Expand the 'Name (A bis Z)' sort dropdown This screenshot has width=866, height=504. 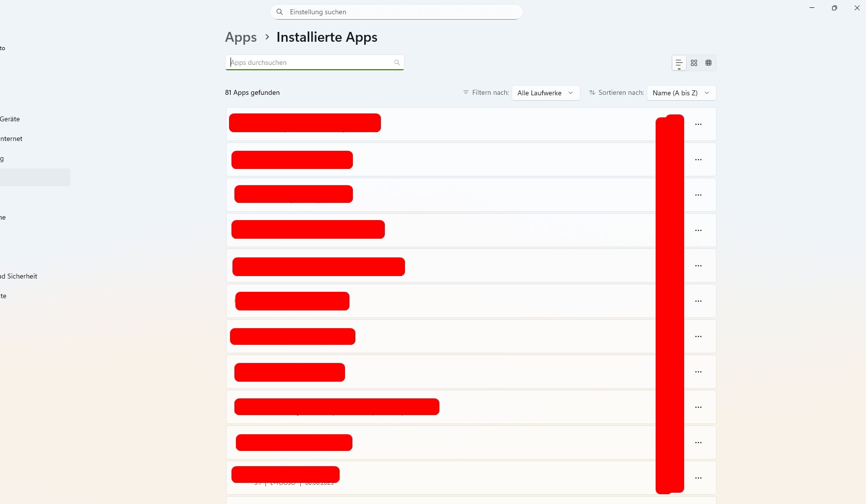click(681, 93)
